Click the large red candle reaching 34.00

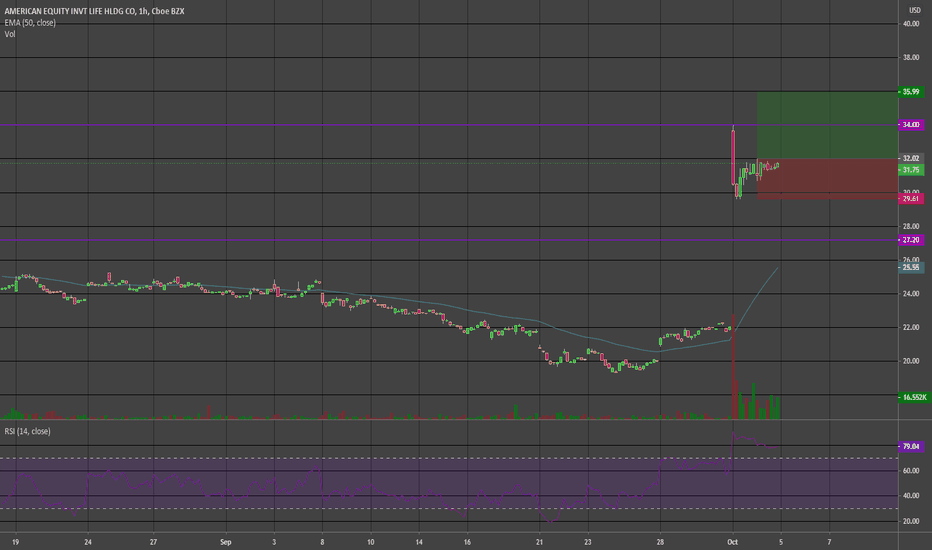tap(733, 157)
